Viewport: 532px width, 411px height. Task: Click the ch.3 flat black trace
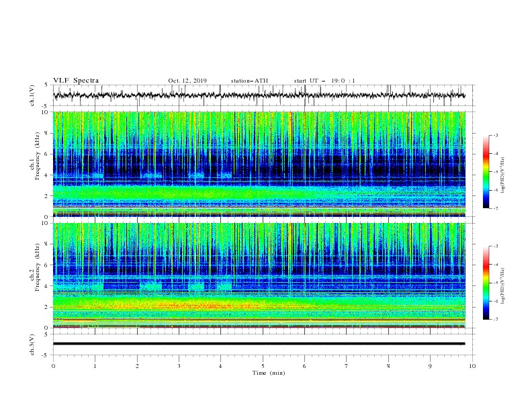259,344
